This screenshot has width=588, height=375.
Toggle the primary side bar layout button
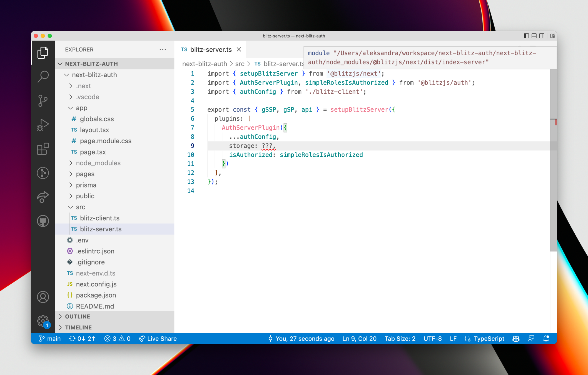526,36
